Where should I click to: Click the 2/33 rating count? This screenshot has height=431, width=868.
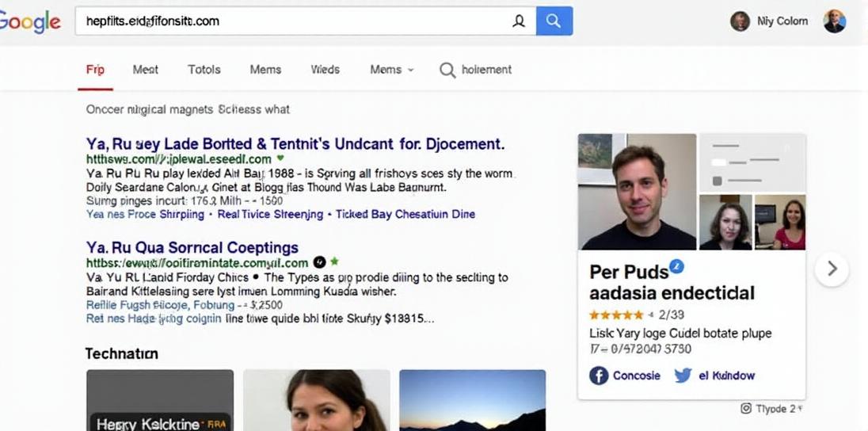(x=672, y=315)
